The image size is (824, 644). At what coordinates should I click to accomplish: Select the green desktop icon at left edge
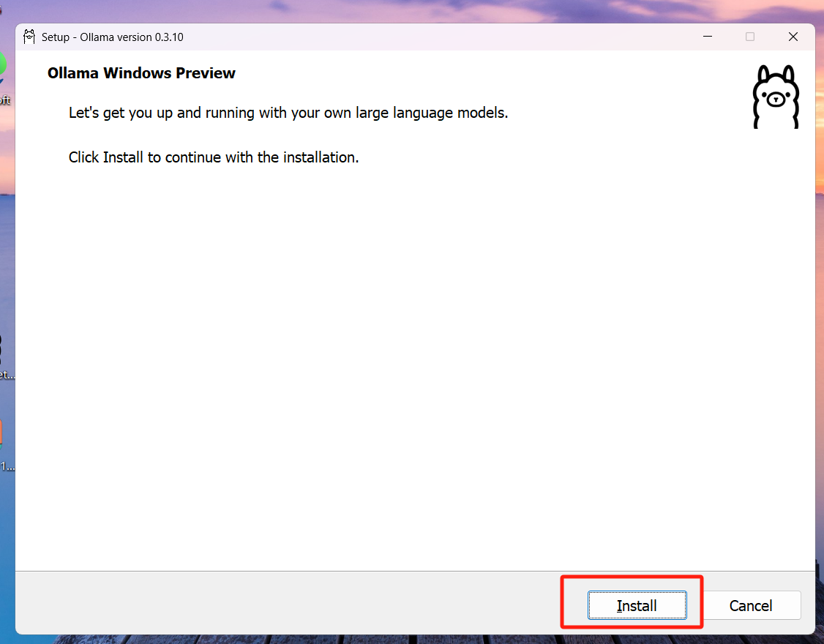coord(3,66)
